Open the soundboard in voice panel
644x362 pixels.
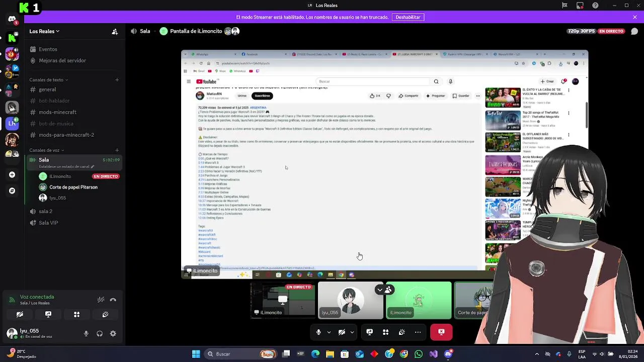click(105, 314)
